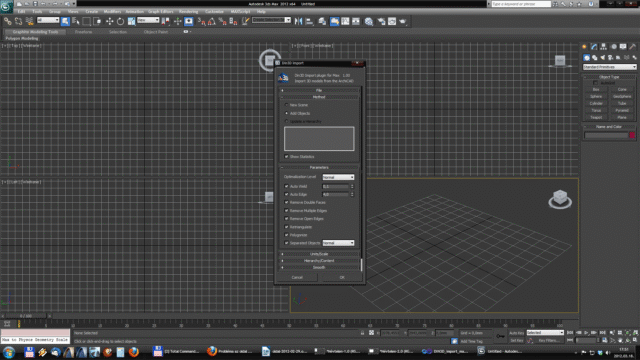This screenshot has height=360, width=640.
Task: Click the Perspective viewport ViewCube
Action: tap(560, 199)
